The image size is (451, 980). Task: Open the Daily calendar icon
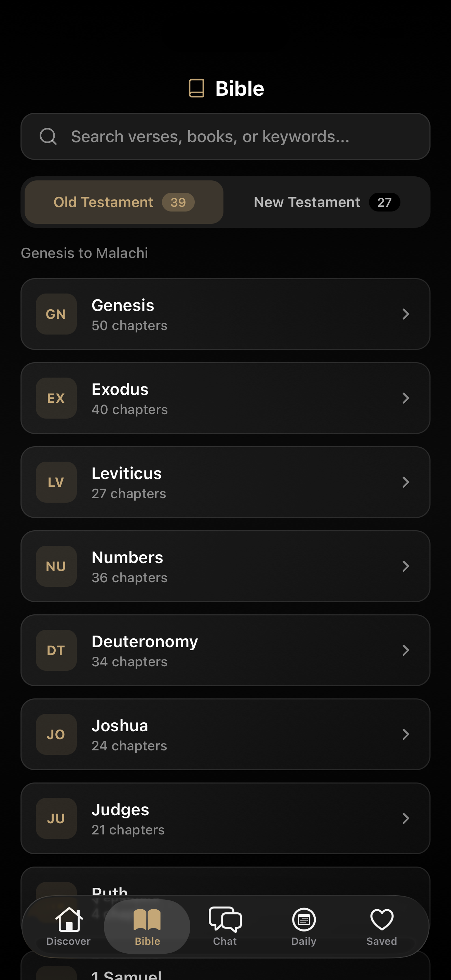click(303, 920)
